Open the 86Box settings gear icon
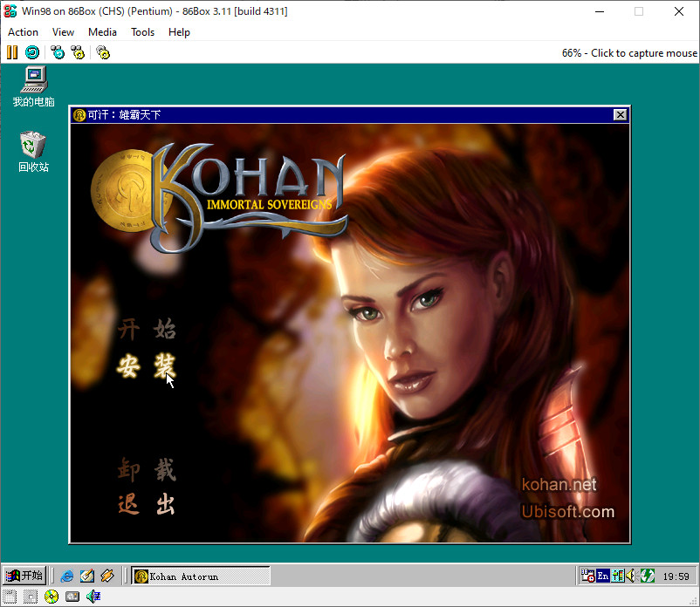The height and width of the screenshot is (607, 700). click(x=103, y=52)
